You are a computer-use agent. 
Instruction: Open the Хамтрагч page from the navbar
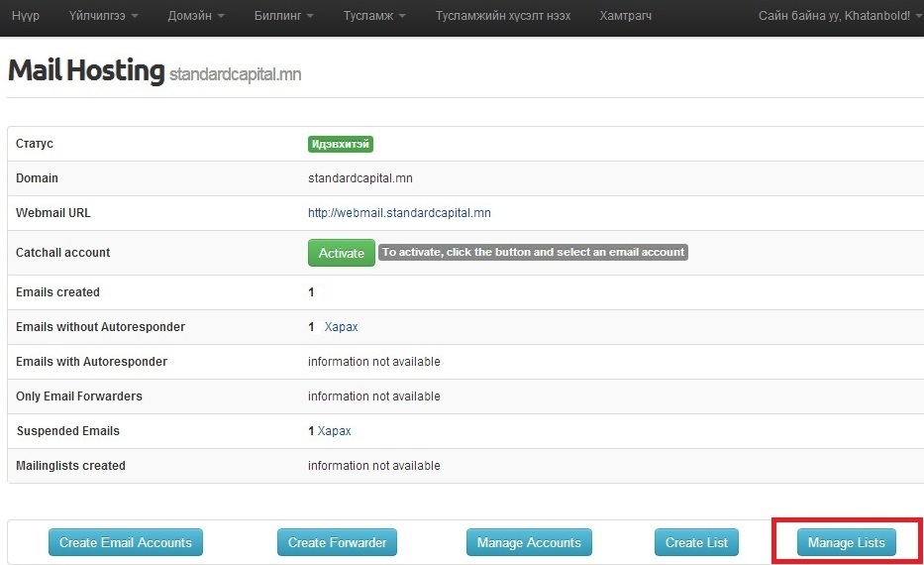click(626, 16)
